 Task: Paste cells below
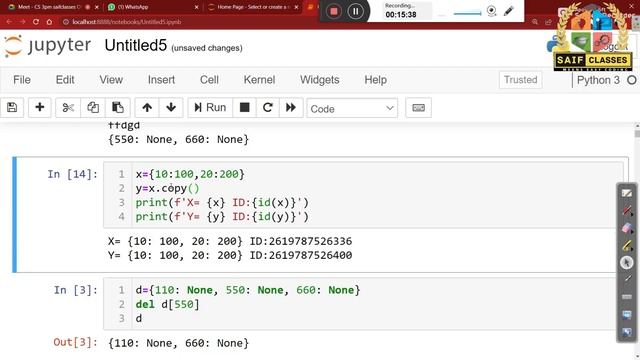[118, 108]
